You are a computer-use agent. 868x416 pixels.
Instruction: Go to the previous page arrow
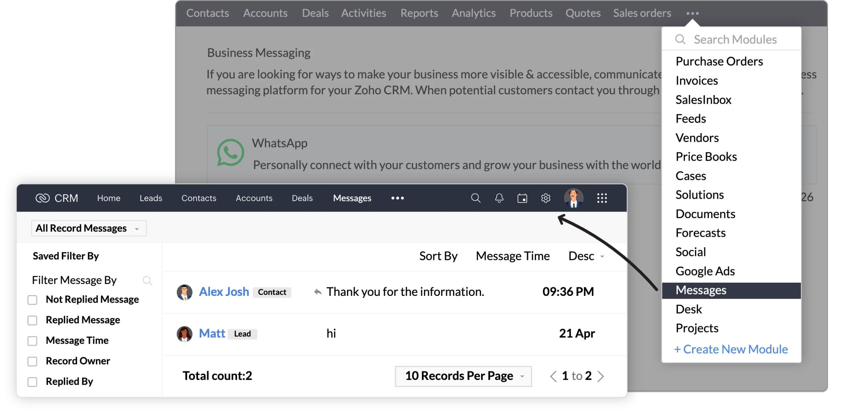pyautogui.click(x=553, y=376)
